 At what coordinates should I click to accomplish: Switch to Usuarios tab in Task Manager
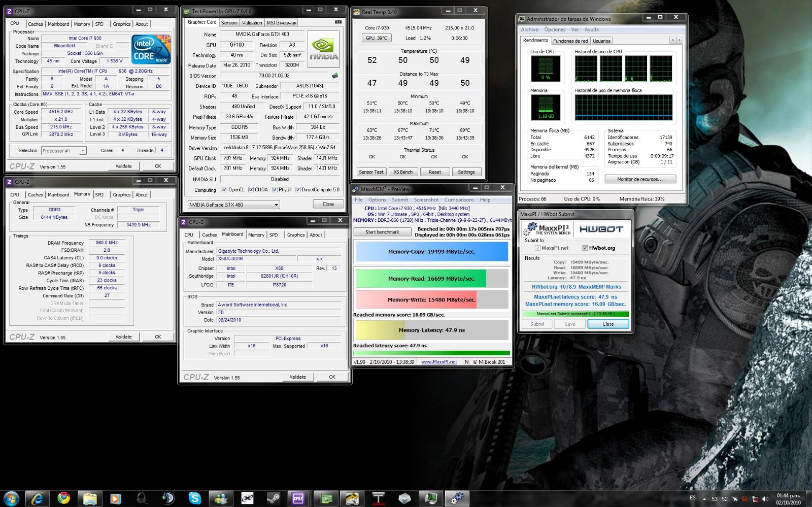(602, 41)
